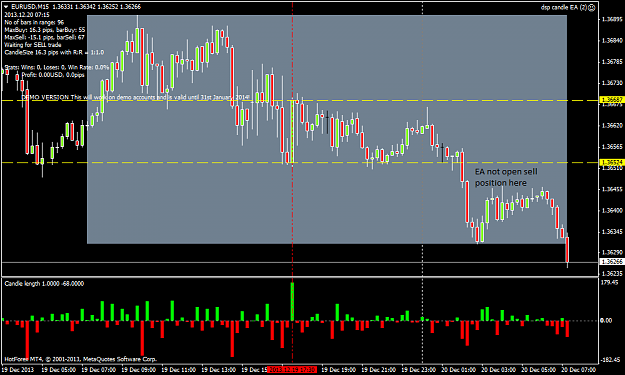Image resolution: width=625 pixels, height=375 pixels.
Task: Click the HotForex MT4 copyright text
Action: pyautogui.click(x=81, y=359)
